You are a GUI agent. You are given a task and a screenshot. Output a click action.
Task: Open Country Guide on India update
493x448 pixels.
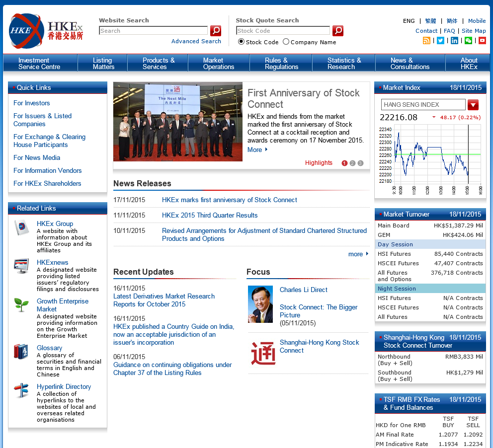tap(173, 335)
